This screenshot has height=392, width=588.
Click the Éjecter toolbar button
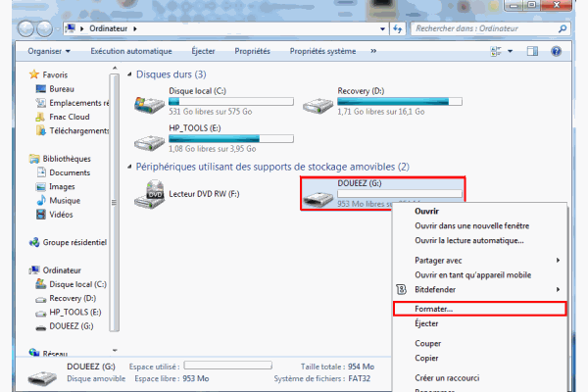203,51
